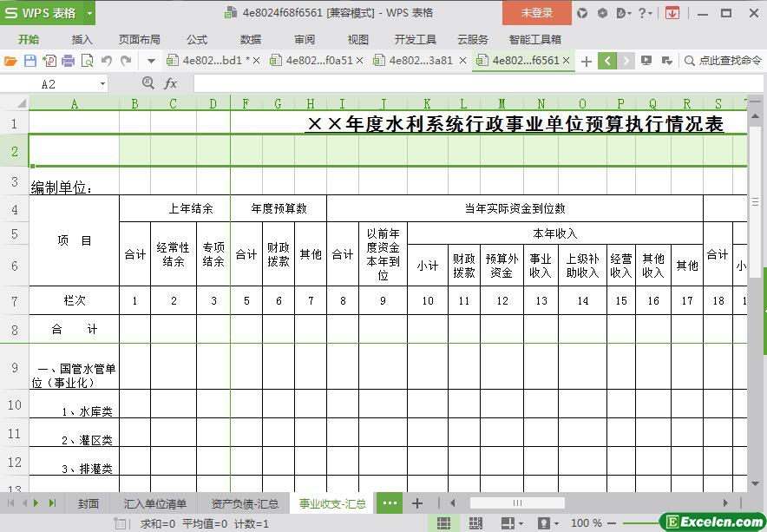767x532 pixels.
Task: Click the print preview icon
Action: [87, 61]
